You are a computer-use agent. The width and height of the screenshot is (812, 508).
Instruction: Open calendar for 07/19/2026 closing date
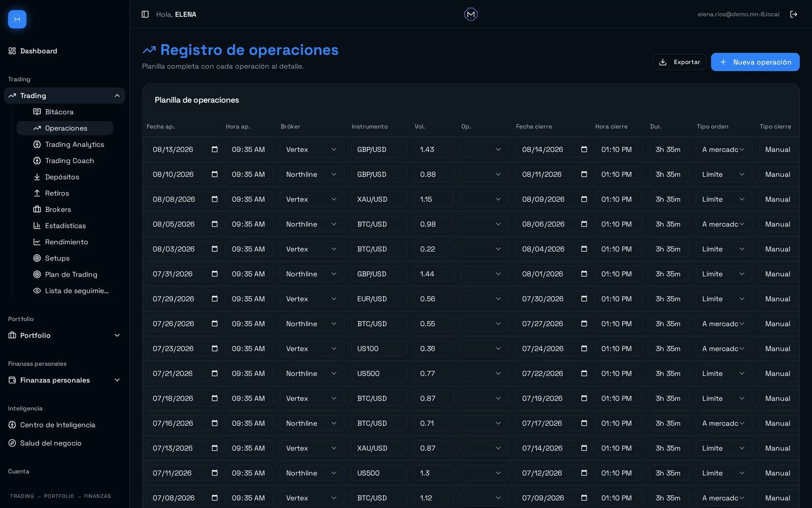point(584,398)
